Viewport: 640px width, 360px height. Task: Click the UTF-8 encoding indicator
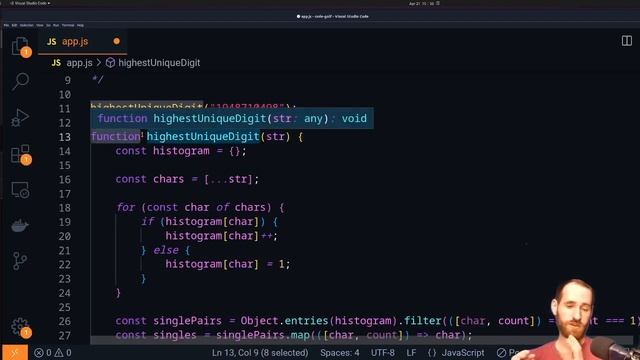coord(382,353)
